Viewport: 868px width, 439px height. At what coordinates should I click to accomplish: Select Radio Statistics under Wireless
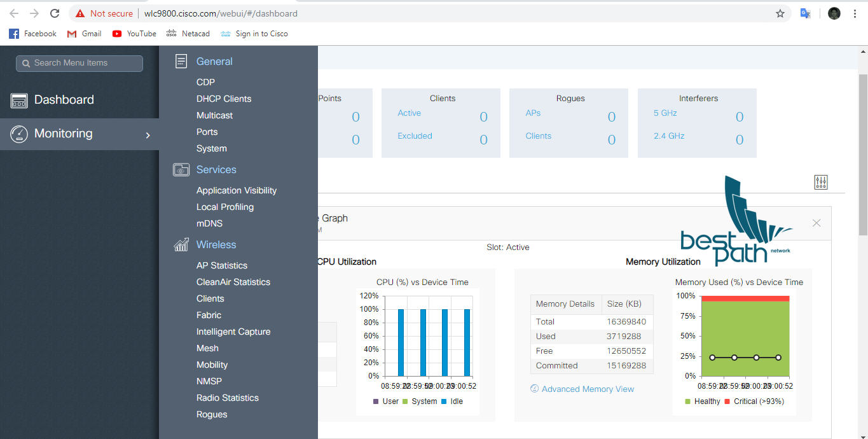coord(227,398)
